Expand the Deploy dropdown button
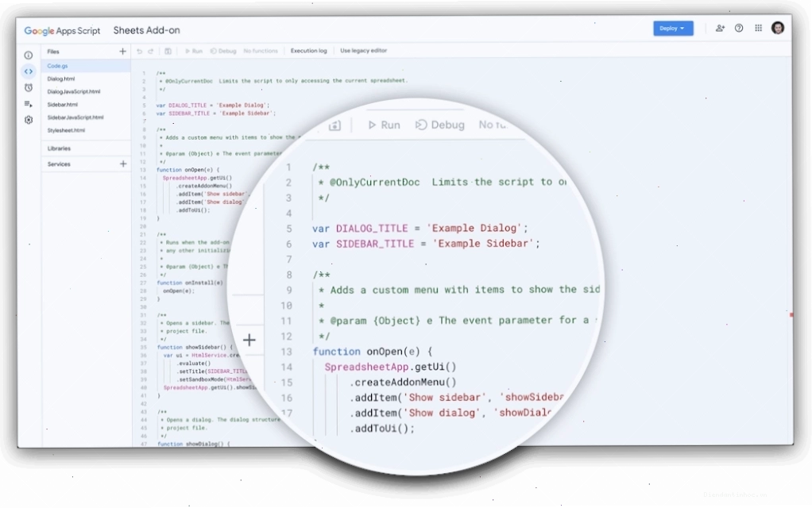 pyautogui.click(x=673, y=29)
